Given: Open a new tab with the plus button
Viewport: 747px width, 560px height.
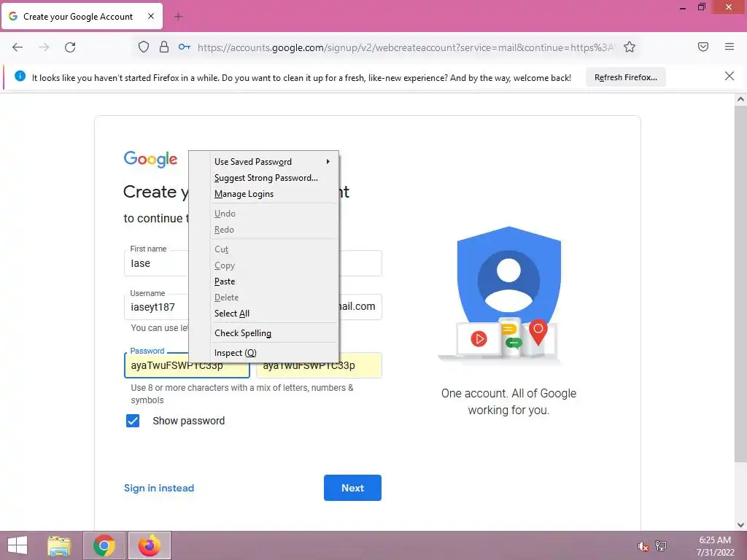Looking at the screenshot, I should pyautogui.click(x=178, y=17).
